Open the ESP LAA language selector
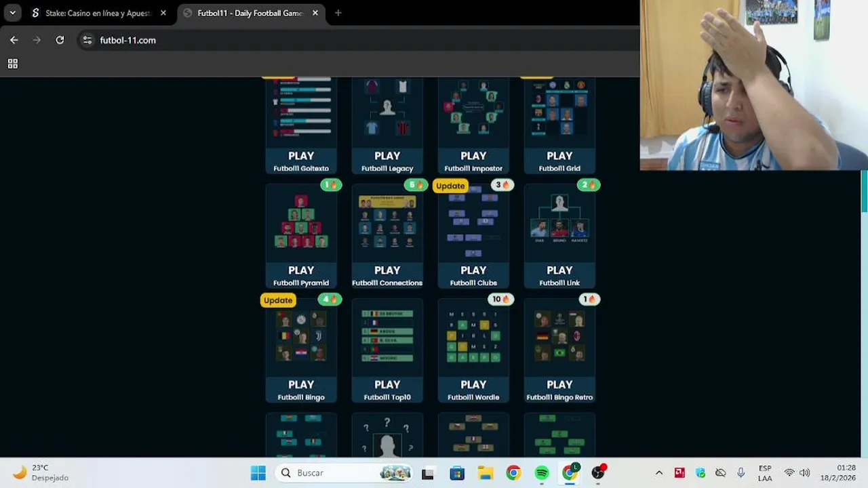 pyautogui.click(x=765, y=473)
